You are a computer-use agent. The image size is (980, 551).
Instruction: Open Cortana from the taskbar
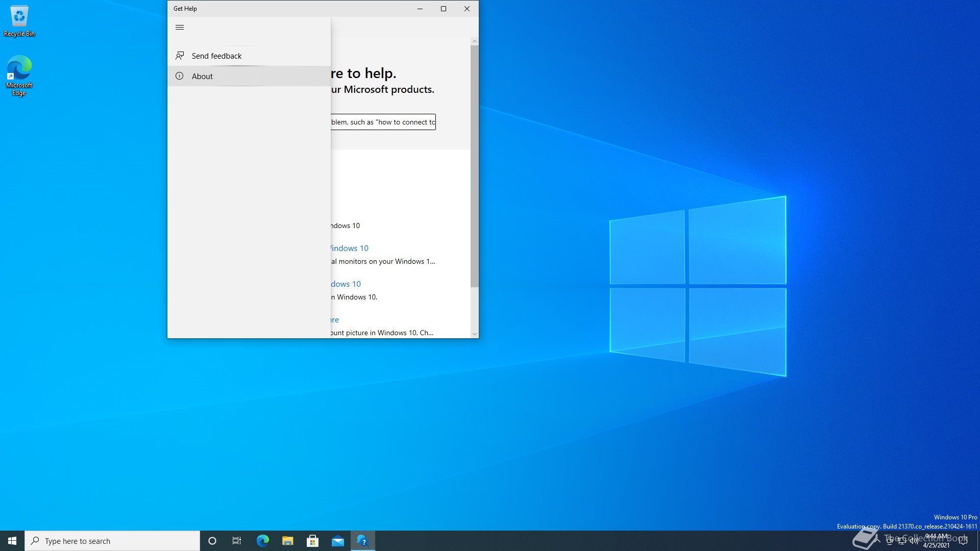tap(212, 541)
